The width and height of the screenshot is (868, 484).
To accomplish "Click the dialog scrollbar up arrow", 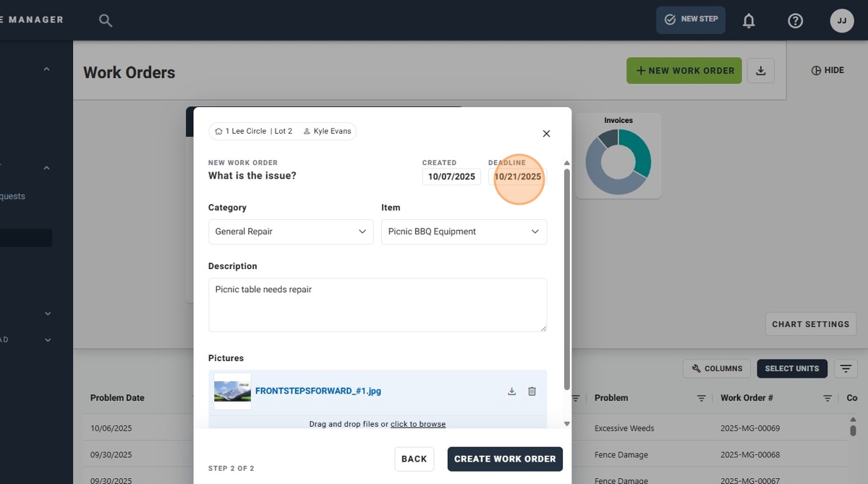I will click(566, 163).
